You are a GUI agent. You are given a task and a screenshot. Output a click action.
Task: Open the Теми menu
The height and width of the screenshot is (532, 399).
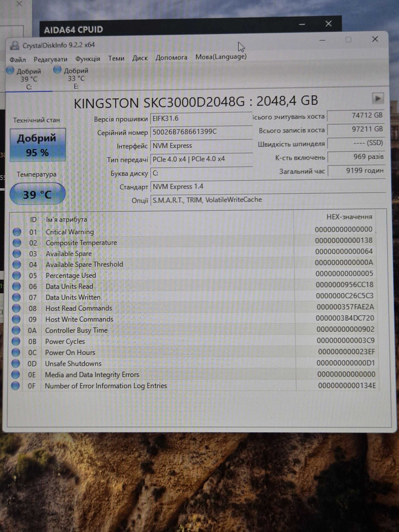pyautogui.click(x=116, y=58)
